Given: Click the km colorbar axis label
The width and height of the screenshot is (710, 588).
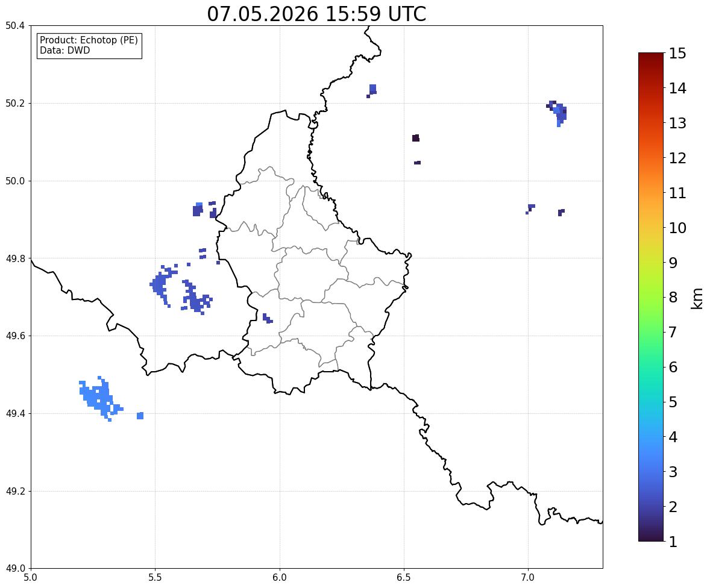Looking at the screenshot, I should (x=697, y=299).
